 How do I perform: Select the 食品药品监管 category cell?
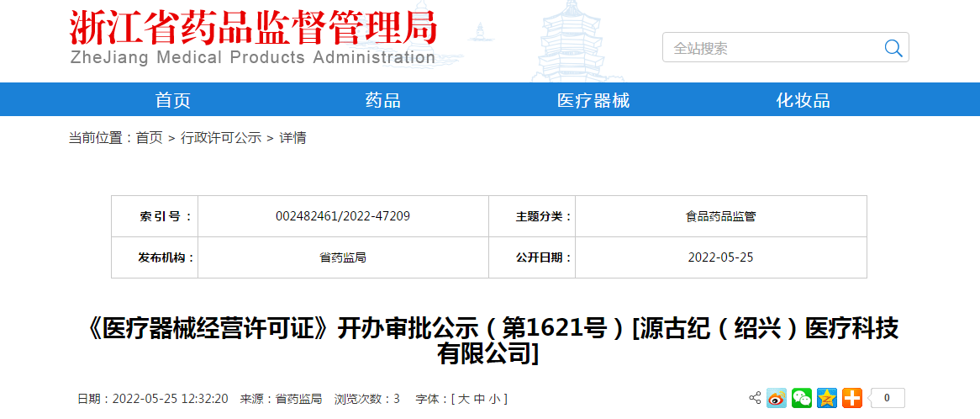tap(720, 216)
